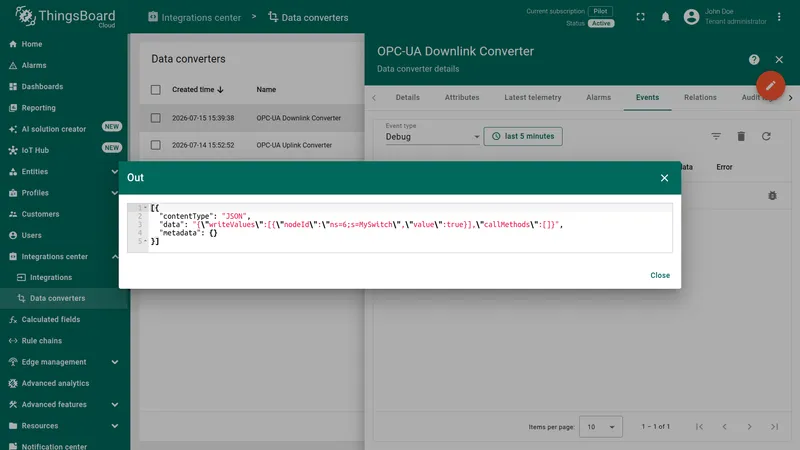Go to the previous events page

point(724,427)
